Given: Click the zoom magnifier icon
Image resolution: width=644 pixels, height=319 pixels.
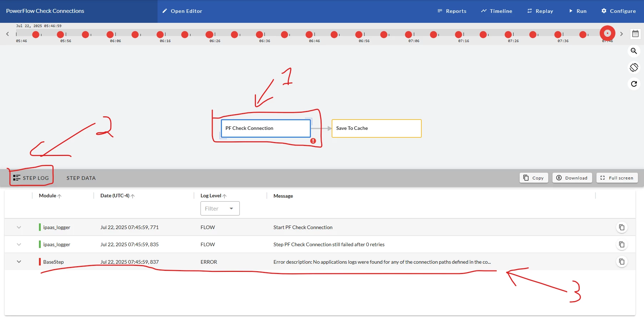Looking at the screenshot, I should tap(634, 51).
